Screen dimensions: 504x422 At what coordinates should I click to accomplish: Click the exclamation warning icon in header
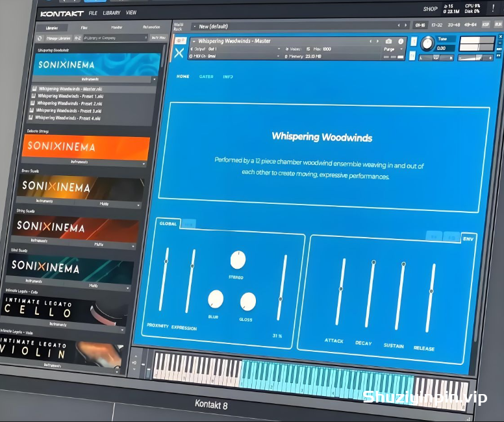click(493, 8)
